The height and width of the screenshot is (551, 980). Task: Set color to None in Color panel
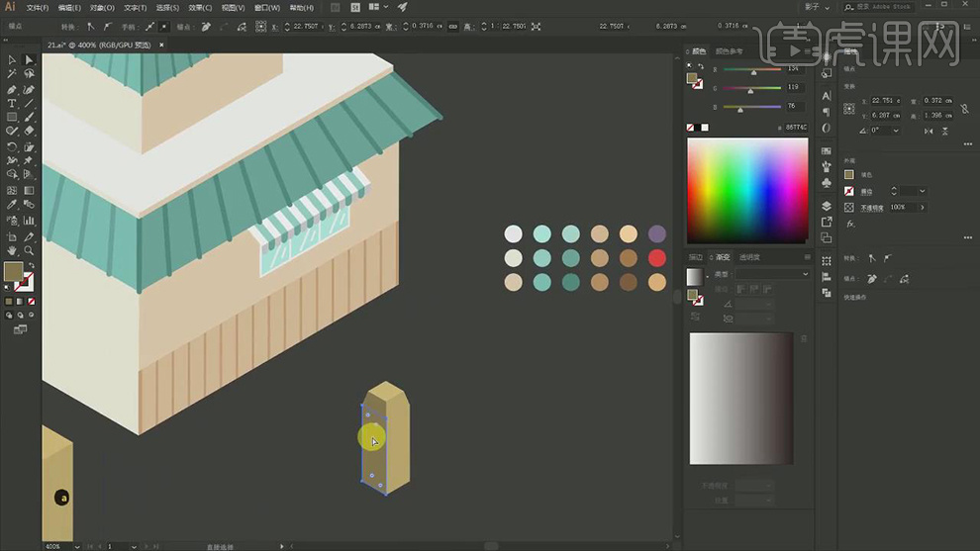tap(692, 127)
